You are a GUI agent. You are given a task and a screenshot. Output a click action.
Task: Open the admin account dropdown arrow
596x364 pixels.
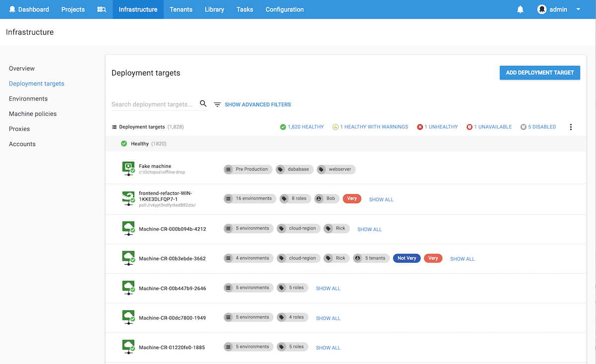(x=578, y=9)
